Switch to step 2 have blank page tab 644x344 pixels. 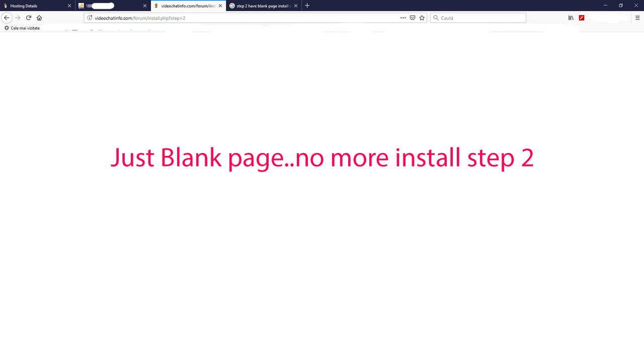[x=263, y=6]
